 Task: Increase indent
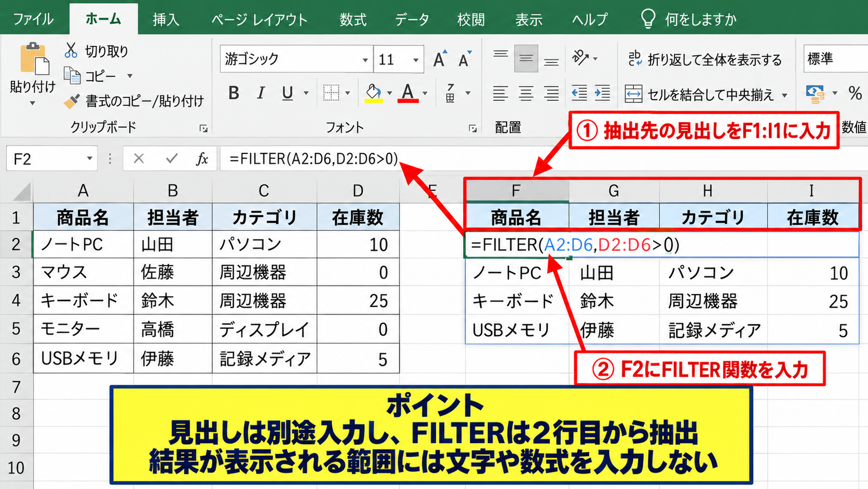click(602, 94)
